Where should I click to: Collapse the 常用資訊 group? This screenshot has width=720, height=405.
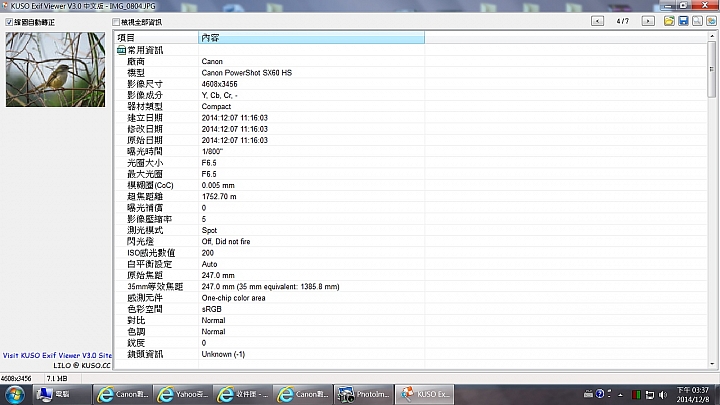tap(121, 50)
